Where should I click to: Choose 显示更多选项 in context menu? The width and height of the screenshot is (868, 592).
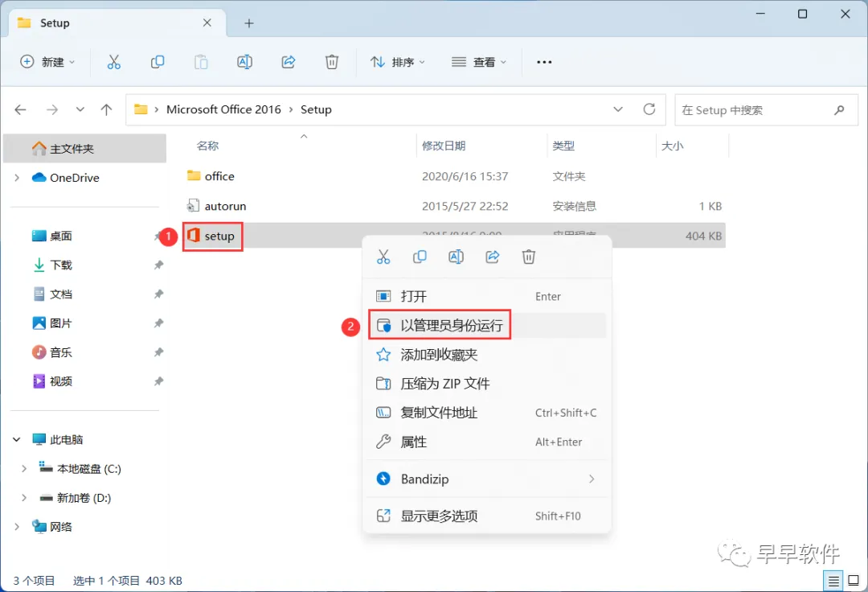tap(487, 516)
